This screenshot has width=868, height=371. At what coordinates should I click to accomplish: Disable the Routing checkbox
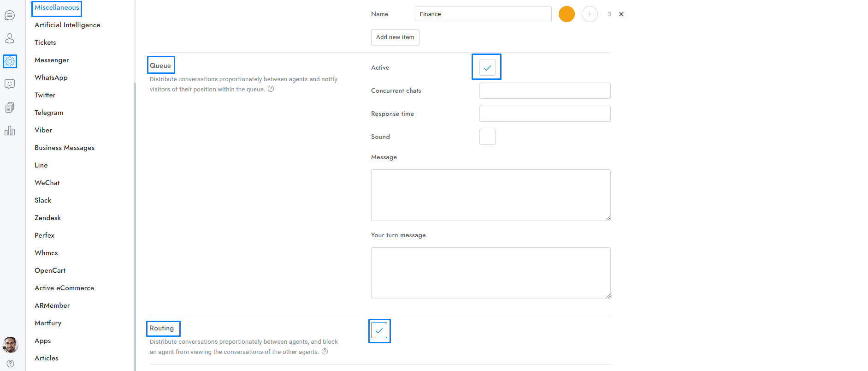(x=379, y=330)
